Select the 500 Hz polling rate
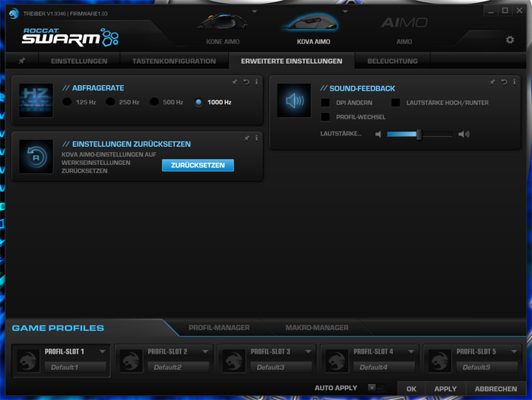This screenshot has width=532, height=400. click(x=155, y=102)
